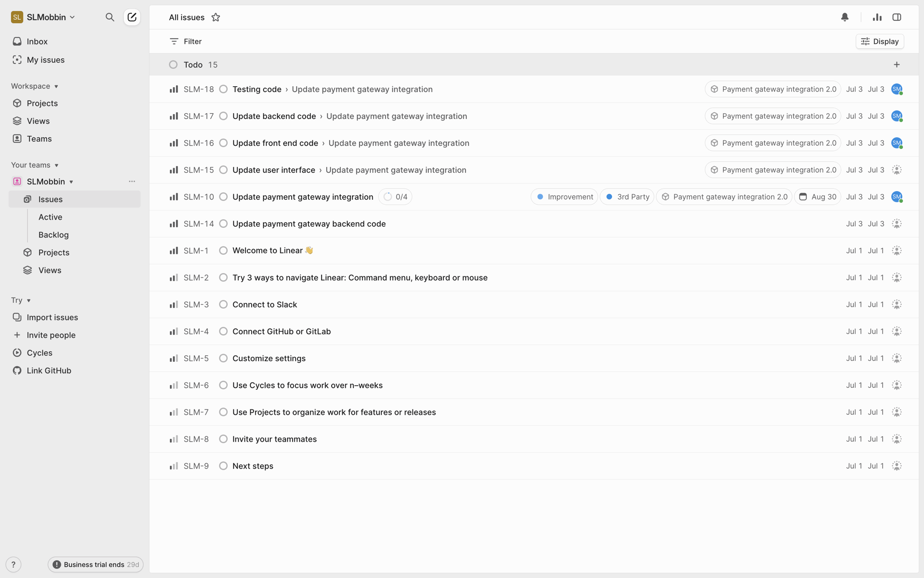Open issue Connect to Slack
Image resolution: width=924 pixels, height=578 pixels.
point(265,304)
